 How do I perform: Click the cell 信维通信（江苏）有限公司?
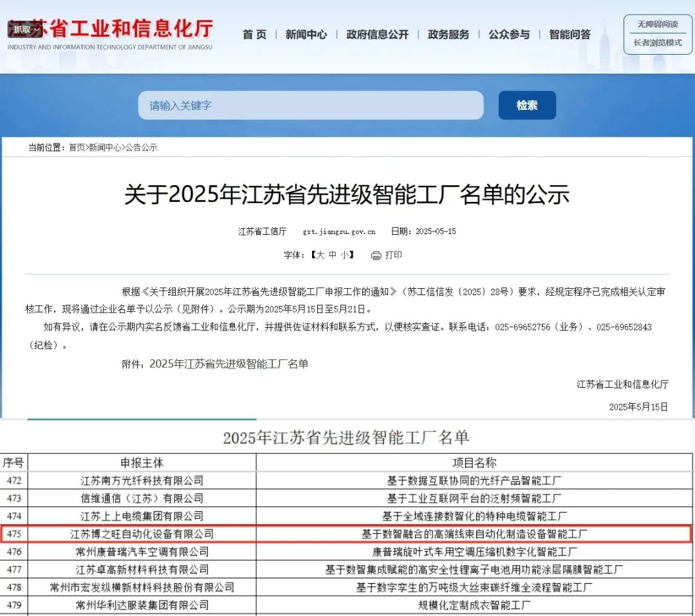[142, 498]
